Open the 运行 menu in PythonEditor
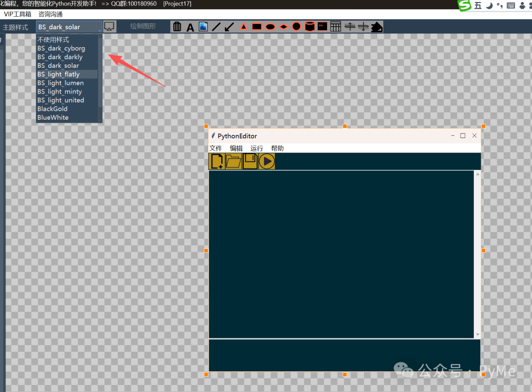Image resolution: width=532 pixels, height=392 pixels. coord(257,148)
